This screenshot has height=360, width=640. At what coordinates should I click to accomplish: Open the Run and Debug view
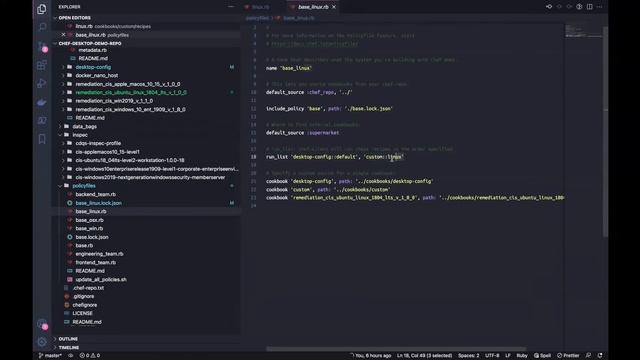[x=42, y=84]
